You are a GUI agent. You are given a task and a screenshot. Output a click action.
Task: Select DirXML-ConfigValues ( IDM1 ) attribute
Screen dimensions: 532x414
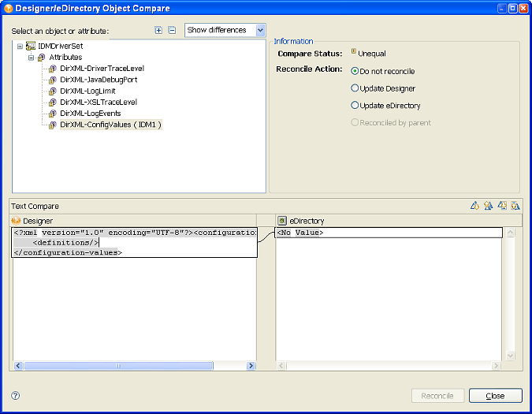(x=110, y=125)
